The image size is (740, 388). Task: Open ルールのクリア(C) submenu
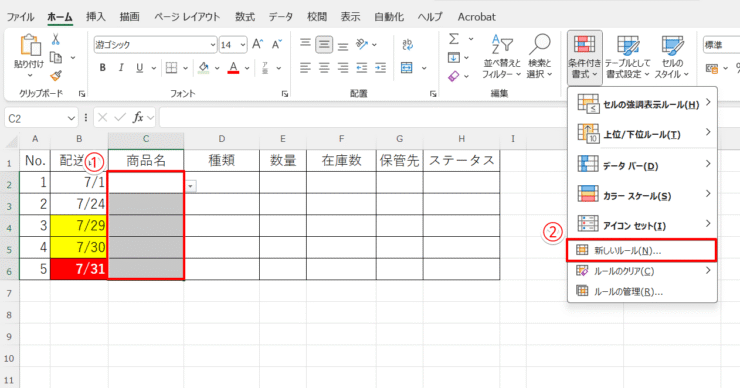pos(642,271)
